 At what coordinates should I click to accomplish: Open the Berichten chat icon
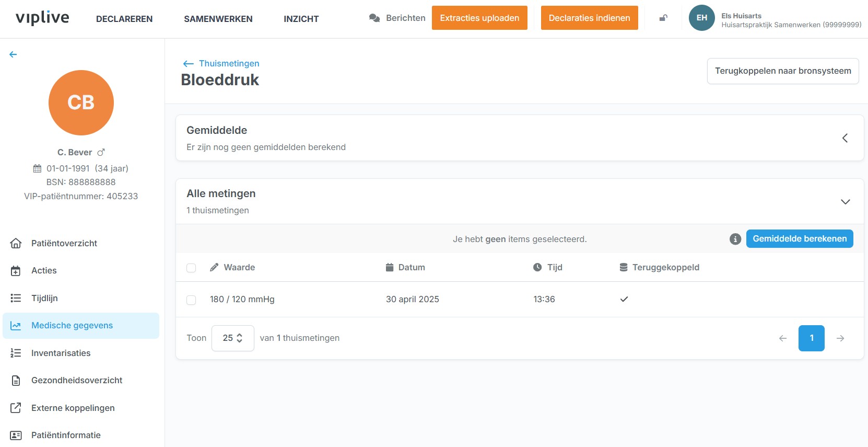(x=374, y=18)
